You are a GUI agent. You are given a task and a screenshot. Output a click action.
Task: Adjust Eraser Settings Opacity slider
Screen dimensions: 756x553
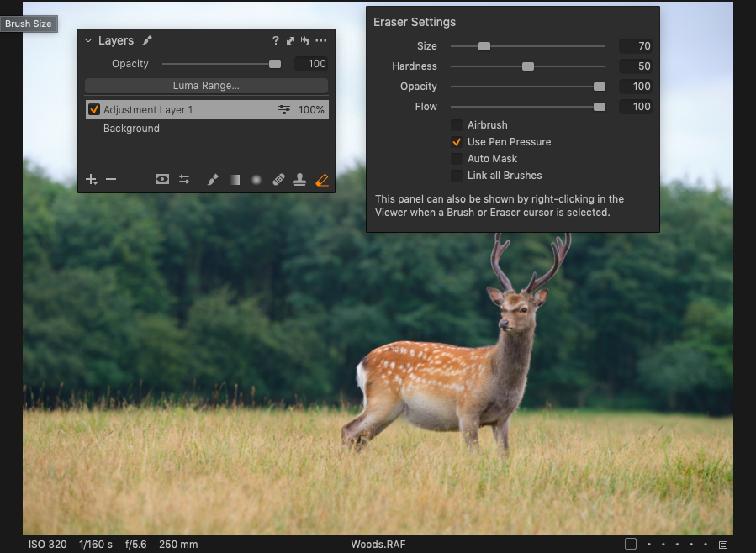pyautogui.click(x=600, y=87)
